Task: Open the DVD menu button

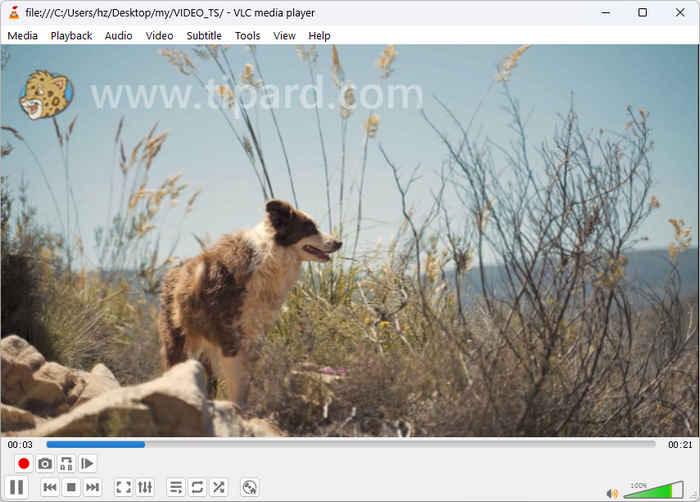Action: 250,487
